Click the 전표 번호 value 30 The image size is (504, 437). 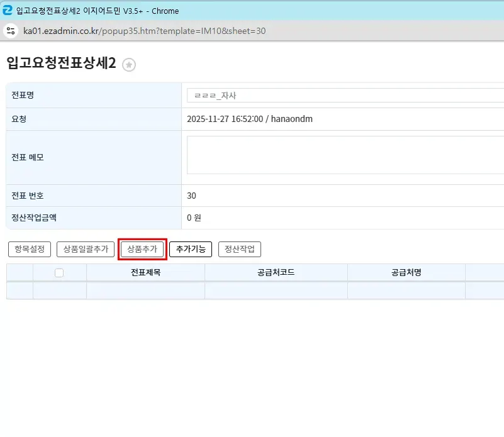point(191,196)
